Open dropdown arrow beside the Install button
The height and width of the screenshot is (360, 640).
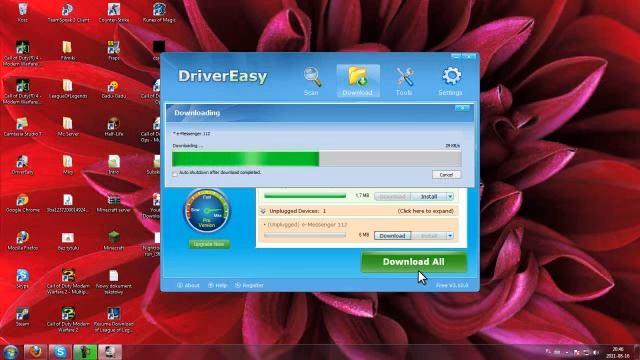[450, 197]
